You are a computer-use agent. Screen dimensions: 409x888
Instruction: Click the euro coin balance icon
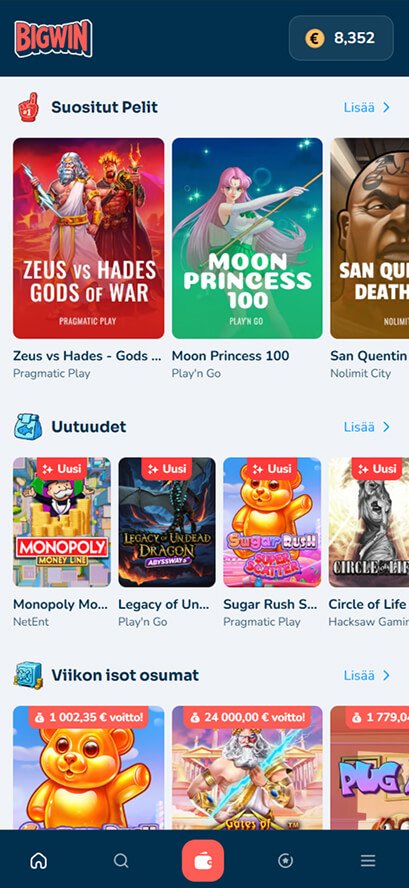[315, 39]
